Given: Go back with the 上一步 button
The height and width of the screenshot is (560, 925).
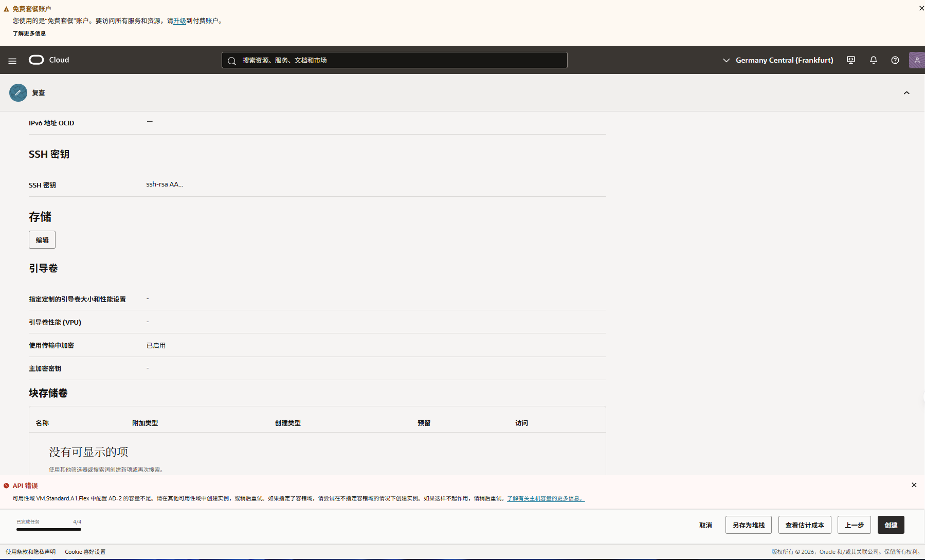Looking at the screenshot, I should [854, 525].
